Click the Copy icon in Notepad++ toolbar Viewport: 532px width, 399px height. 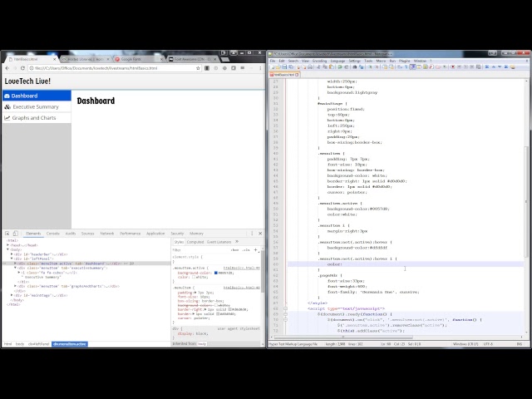tap(325, 66)
